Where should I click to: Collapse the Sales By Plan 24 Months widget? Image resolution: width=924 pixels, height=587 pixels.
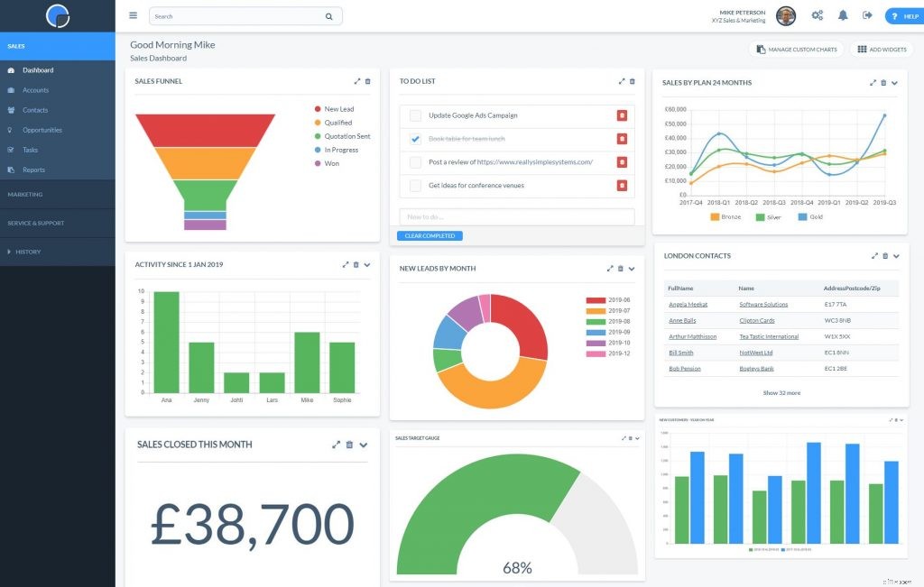893,83
